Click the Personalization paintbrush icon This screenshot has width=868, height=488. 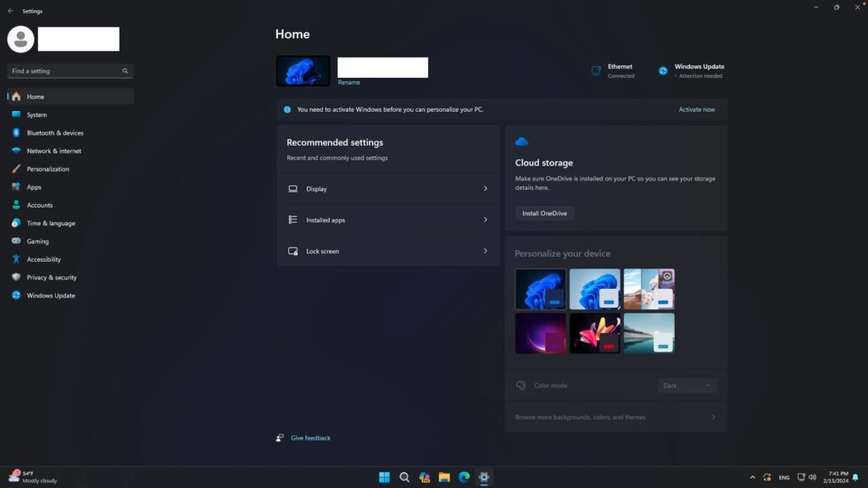pos(16,169)
